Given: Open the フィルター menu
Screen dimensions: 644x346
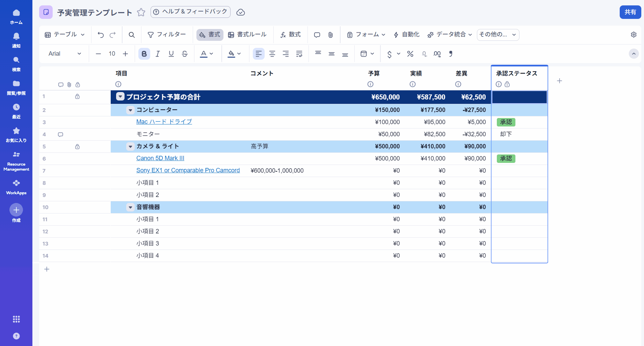Looking at the screenshot, I should click(167, 35).
